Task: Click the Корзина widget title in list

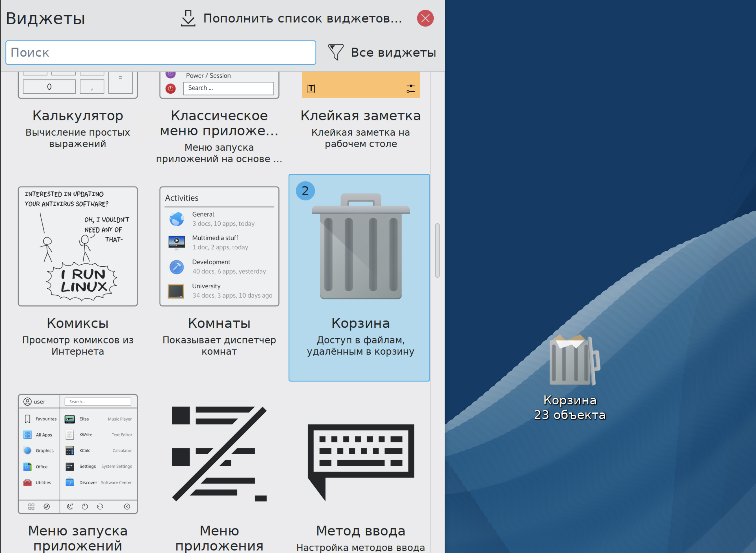Action: click(360, 323)
